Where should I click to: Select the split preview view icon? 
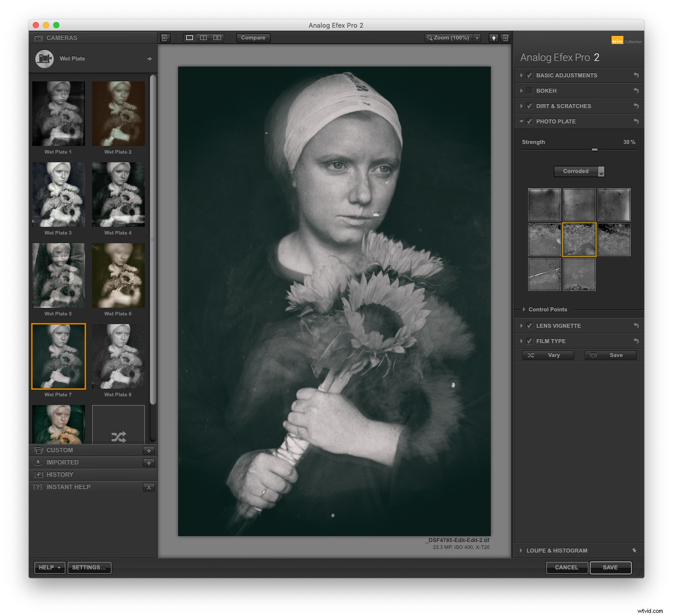coord(203,37)
